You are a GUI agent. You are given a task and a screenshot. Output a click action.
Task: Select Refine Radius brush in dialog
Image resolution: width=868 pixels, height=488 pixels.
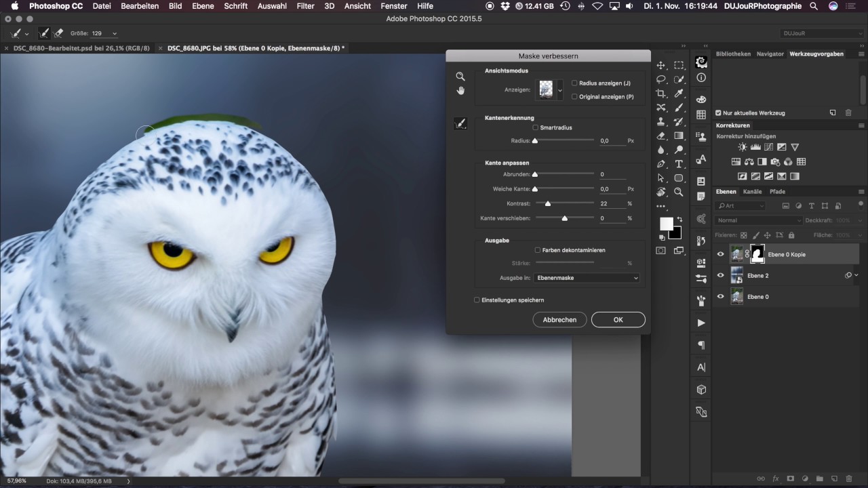pyautogui.click(x=460, y=123)
